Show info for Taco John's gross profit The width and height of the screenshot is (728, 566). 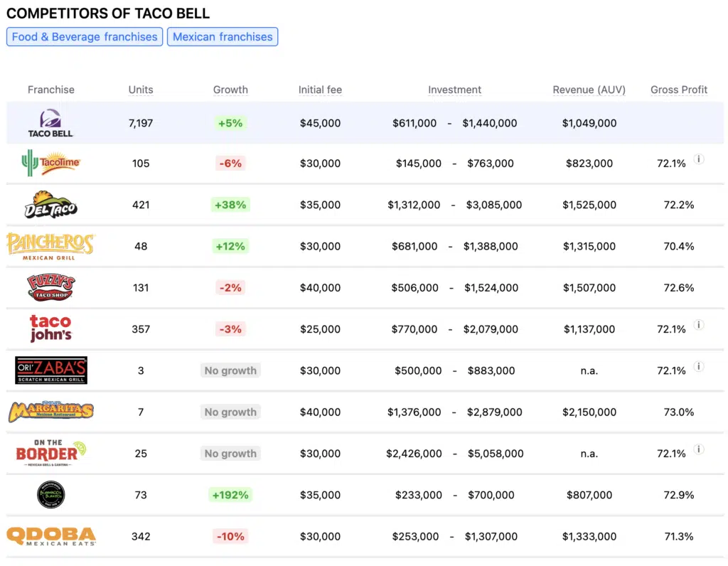pos(699,325)
